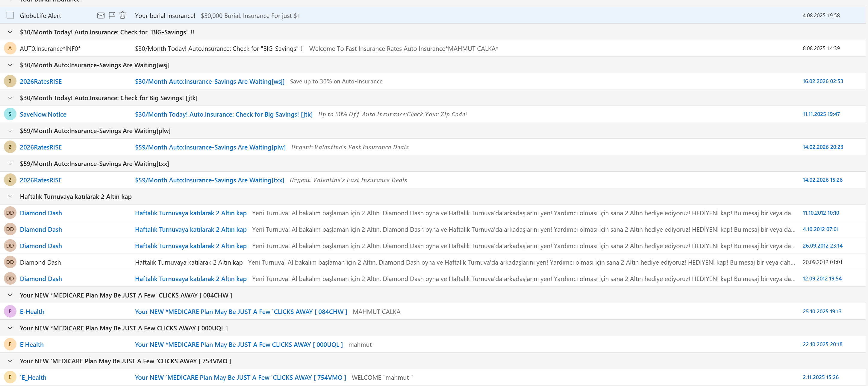Image resolution: width=868 pixels, height=386 pixels.
Task: Collapse the MEDICARE [ 084CHW ] group
Action: pos(10,295)
